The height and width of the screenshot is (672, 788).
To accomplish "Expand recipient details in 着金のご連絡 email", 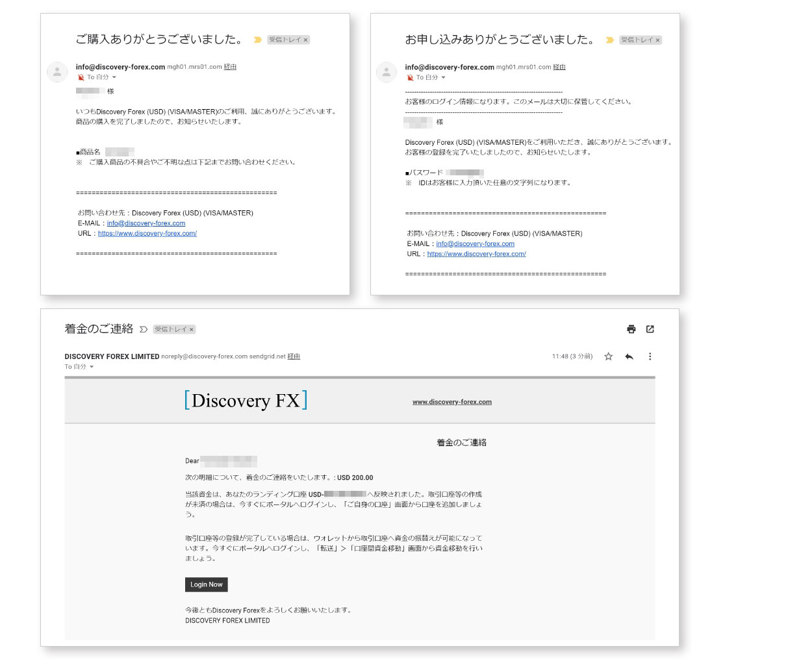I will coord(92,367).
